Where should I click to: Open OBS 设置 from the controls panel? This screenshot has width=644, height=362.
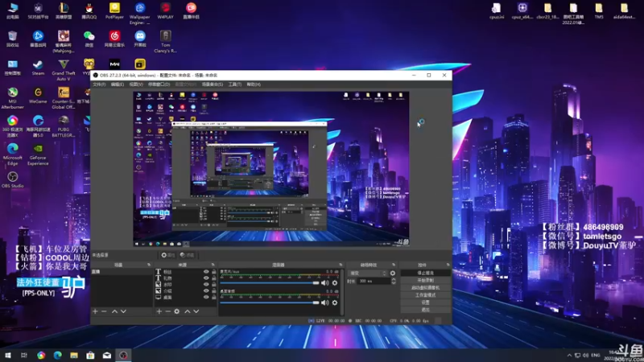coord(425,302)
